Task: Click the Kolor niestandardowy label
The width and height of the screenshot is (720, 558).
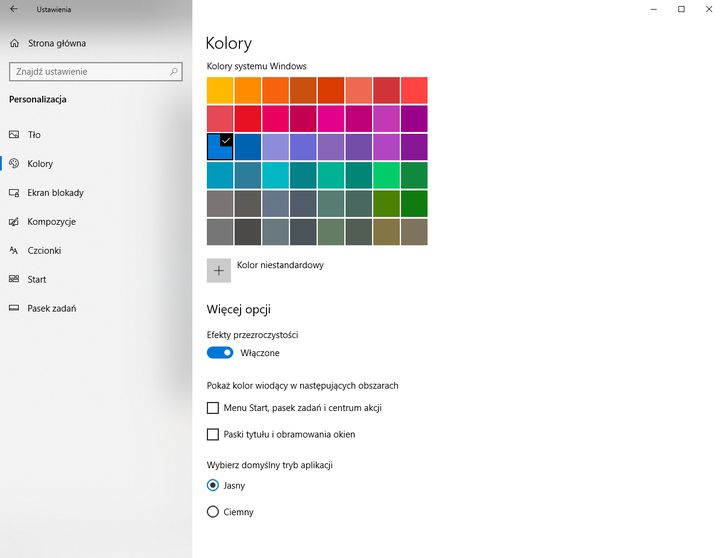Action: [x=280, y=266]
